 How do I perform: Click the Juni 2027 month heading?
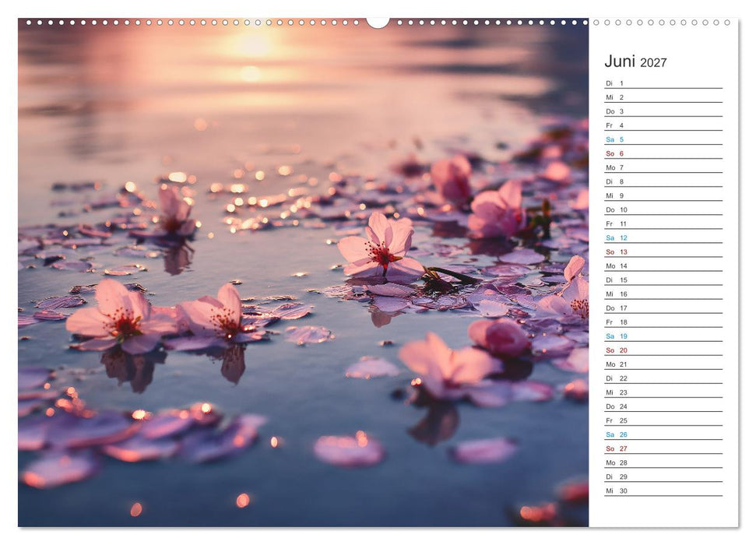(x=635, y=62)
